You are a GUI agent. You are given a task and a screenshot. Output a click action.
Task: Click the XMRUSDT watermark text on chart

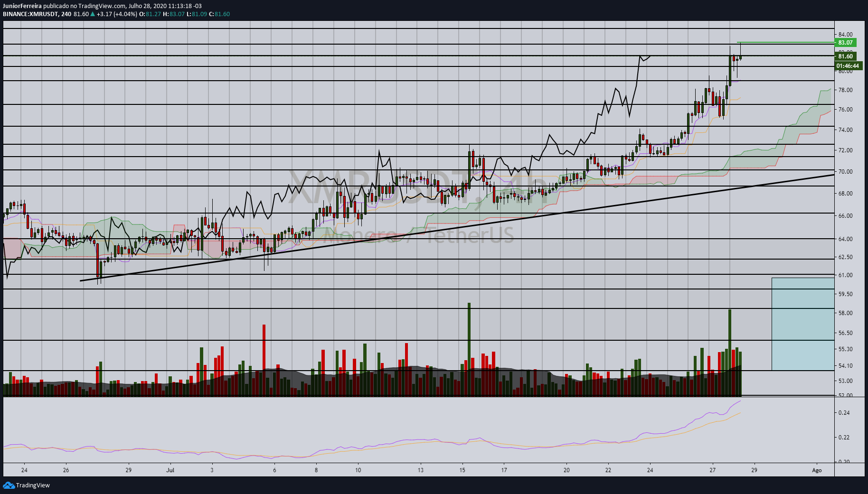tap(418, 187)
